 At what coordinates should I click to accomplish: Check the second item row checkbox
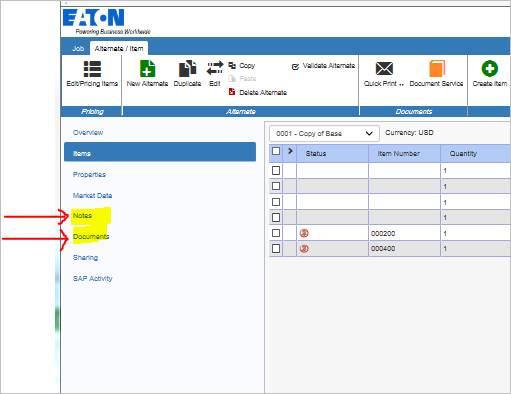click(276, 186)
